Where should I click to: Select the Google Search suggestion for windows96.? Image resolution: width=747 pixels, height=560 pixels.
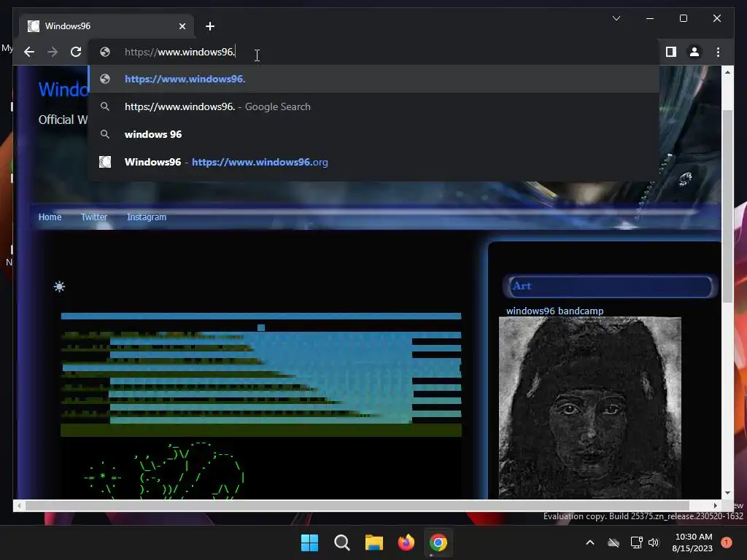(374, 106)
